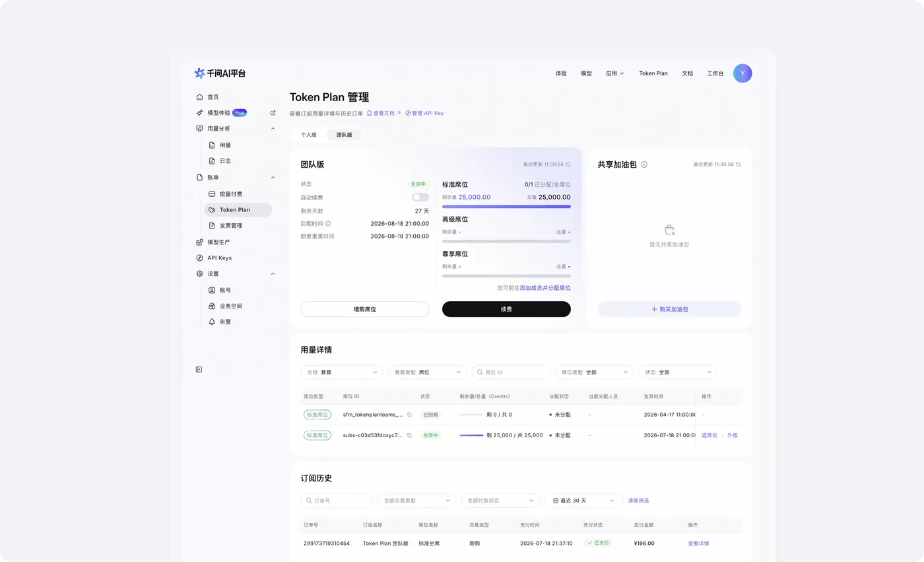Click the 发票管理 icon in sidebar

click(212, 226)
